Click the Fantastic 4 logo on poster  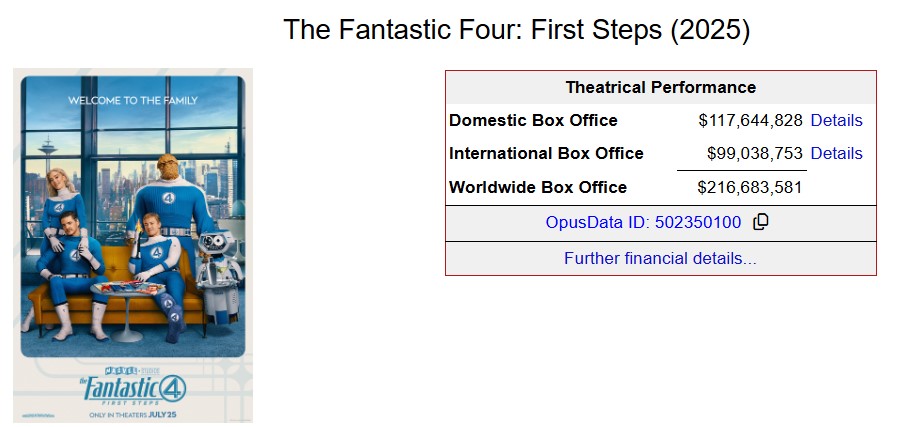point(133,386)
